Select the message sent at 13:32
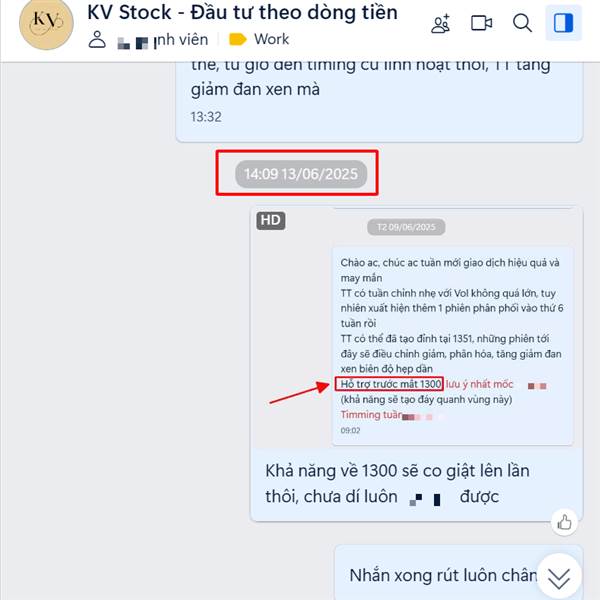Image resolution: width=600 pixels, height=600 pixels. (x=379, y=100)
